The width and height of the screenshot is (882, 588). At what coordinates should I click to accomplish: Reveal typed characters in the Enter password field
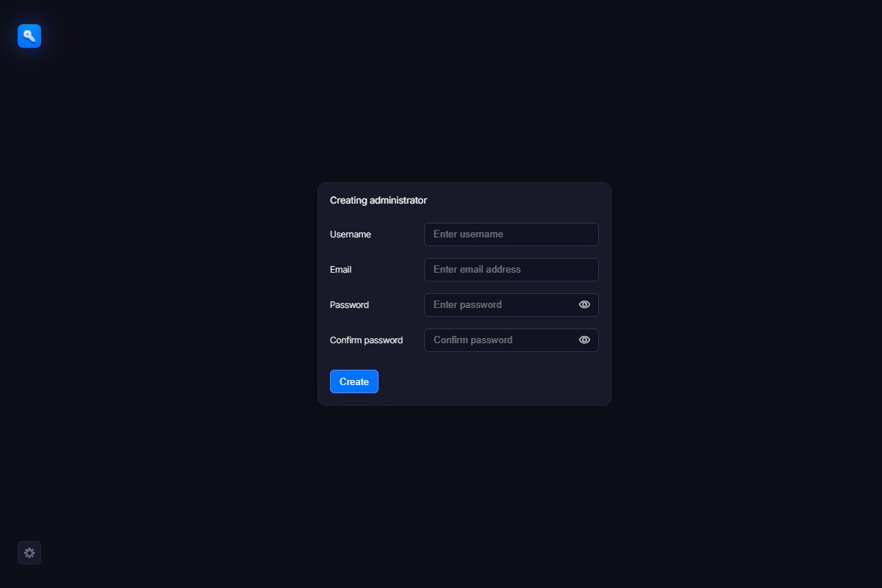coord(584,305)
